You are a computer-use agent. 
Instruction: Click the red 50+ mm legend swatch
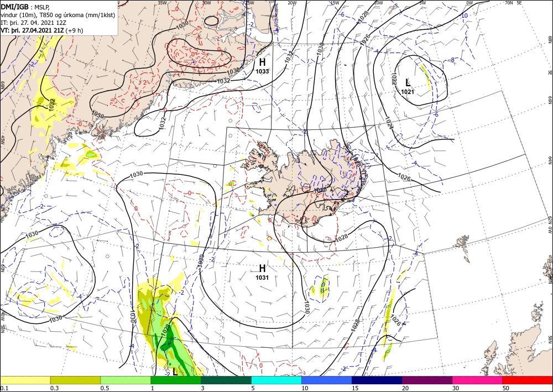[528, 380]
